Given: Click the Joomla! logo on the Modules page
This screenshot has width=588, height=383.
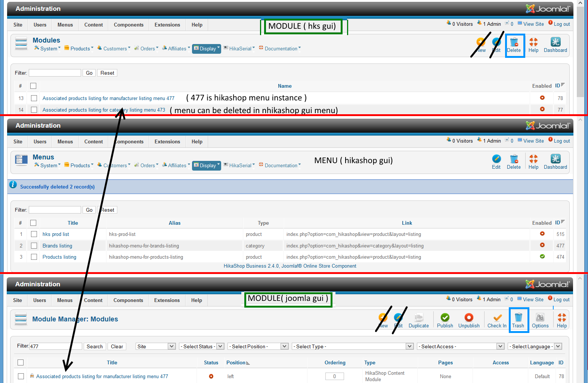Looking at the screenshot, I should click(548, 9).
